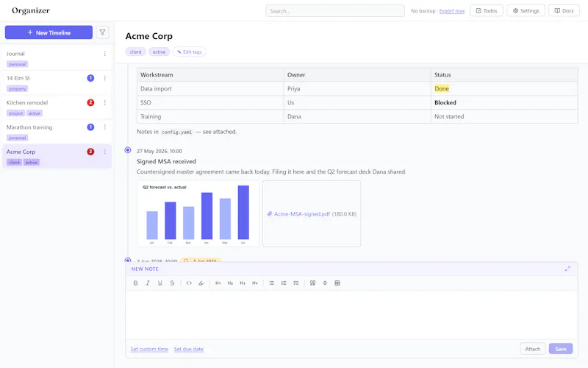Click the 27 May 2026 timeline marker

tap(128, 150)
